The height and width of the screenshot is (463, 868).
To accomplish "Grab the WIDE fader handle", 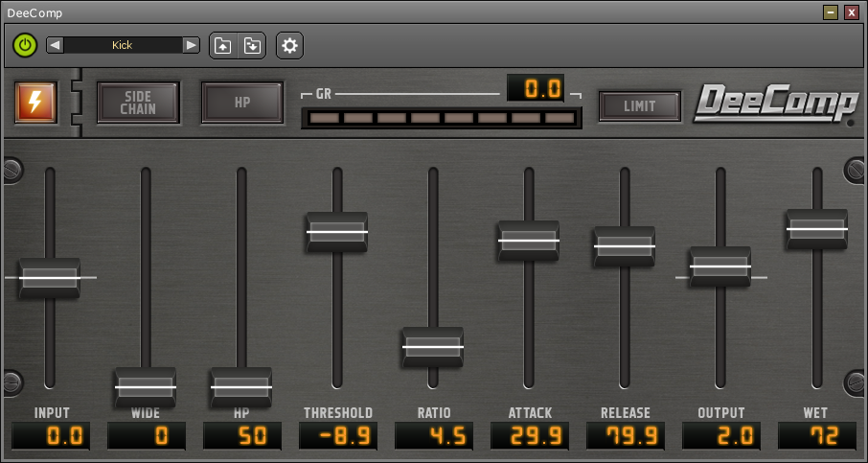I will coord(146,387).
